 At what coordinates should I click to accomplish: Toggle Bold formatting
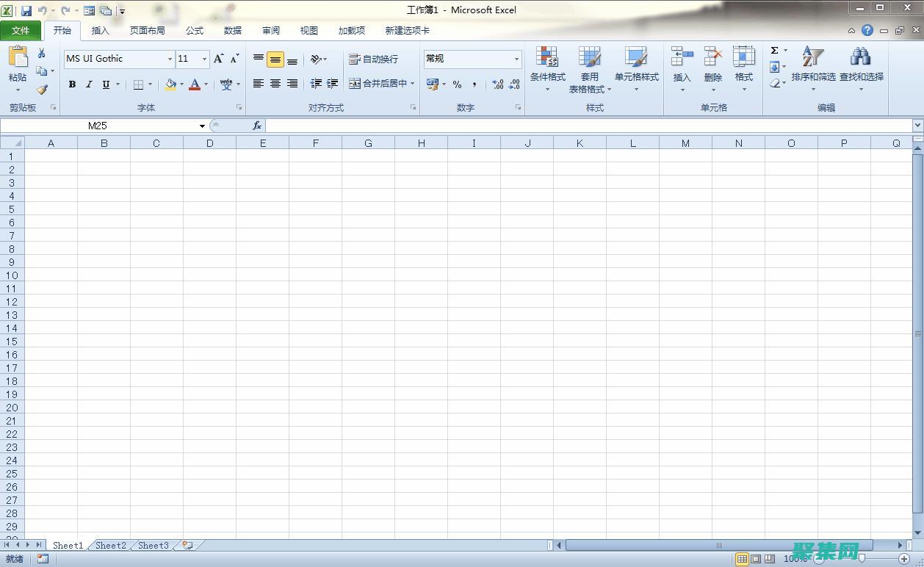point(72,84)
